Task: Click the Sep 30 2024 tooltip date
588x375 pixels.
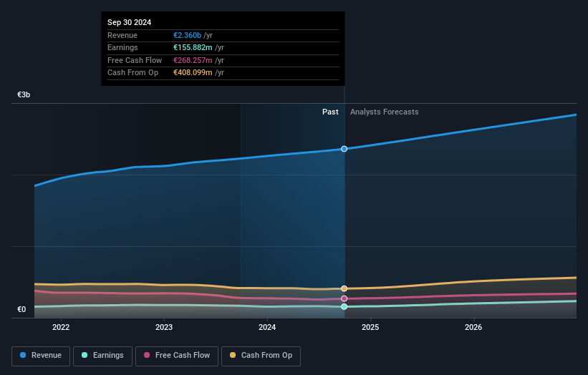Action: pyautogui.click(x=129, y=22)
